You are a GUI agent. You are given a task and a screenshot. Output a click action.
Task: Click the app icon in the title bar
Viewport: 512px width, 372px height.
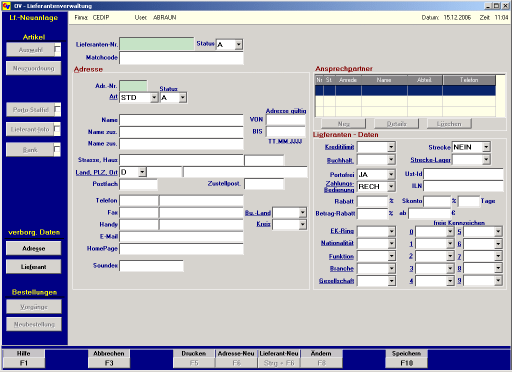[6, 6]
